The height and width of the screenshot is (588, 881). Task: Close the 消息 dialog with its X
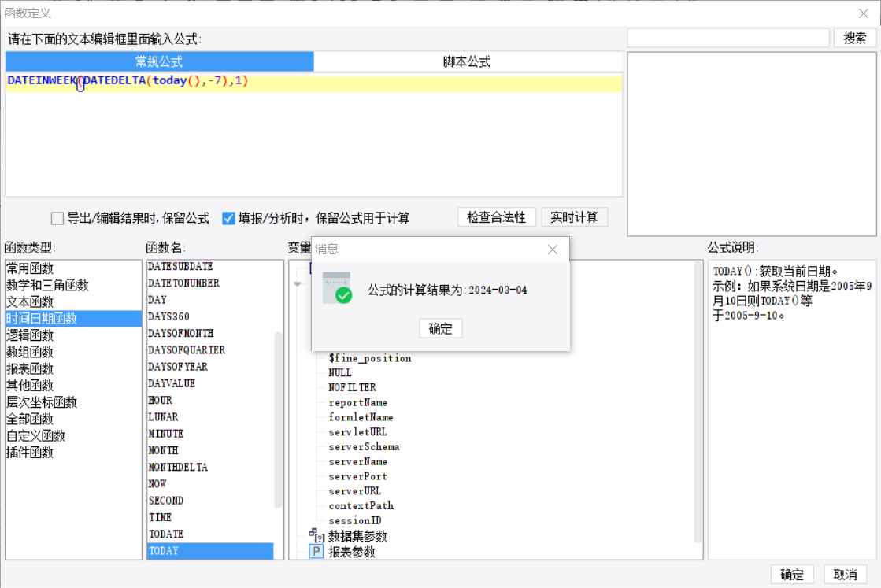tap(553, 250)
